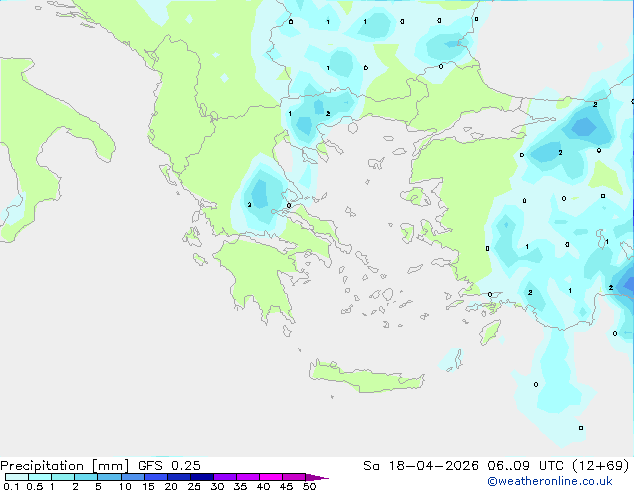Click the legend value "50"

tap(309, 486)
